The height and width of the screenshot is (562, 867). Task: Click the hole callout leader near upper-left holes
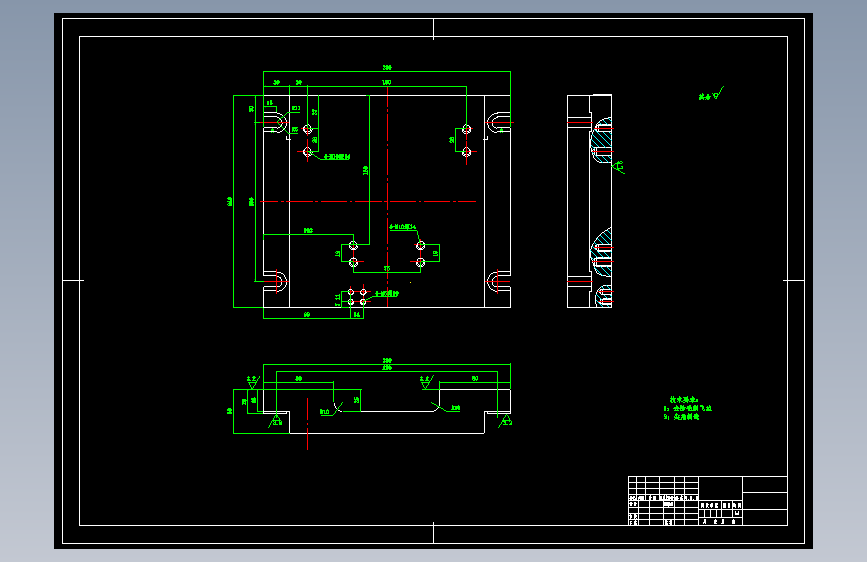click(x=331, y=157)
